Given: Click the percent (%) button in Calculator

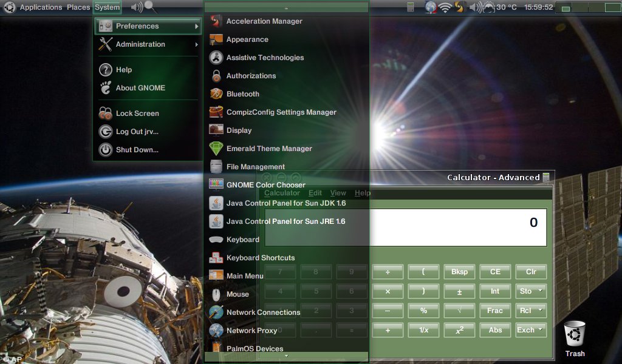Looking at the screenshot, I should point(423,311).
